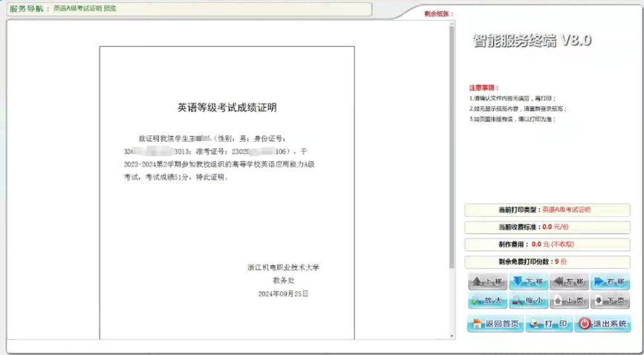The image size is (644, 355).
Task: Zoom out using the 缩小 button
Action: click(x=528, y=301)
